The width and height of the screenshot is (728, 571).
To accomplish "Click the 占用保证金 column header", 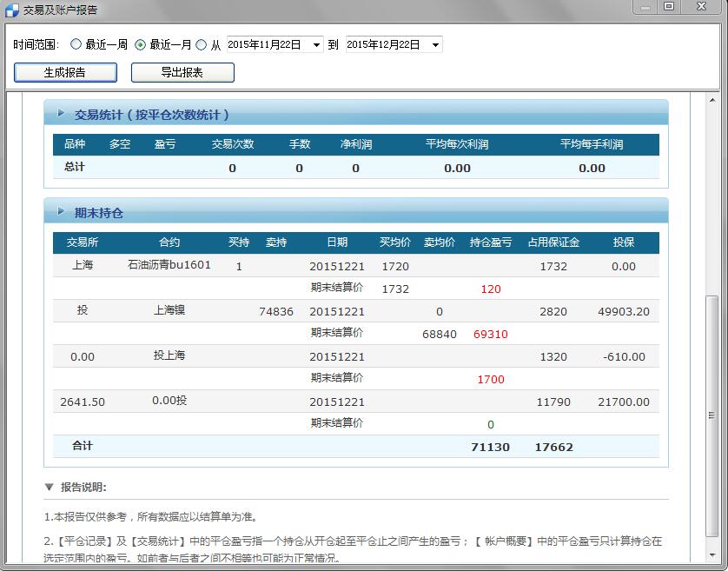I will (x=553, y=242).
